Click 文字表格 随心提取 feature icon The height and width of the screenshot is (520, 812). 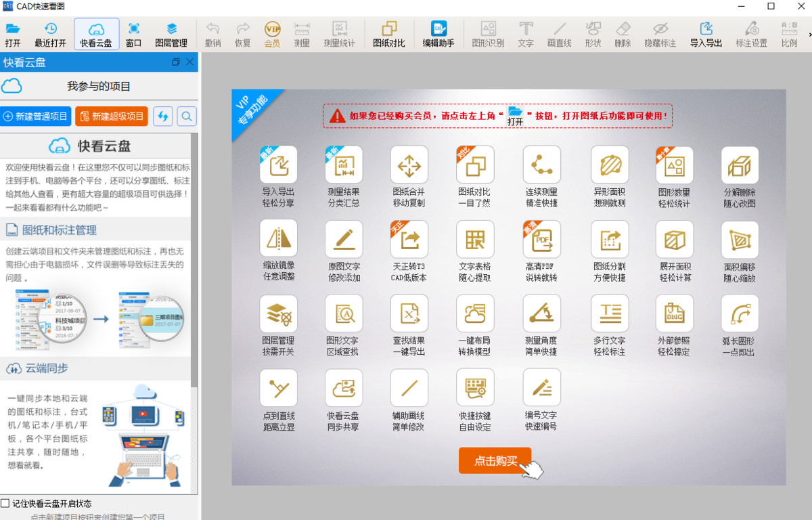coord(475,239)
